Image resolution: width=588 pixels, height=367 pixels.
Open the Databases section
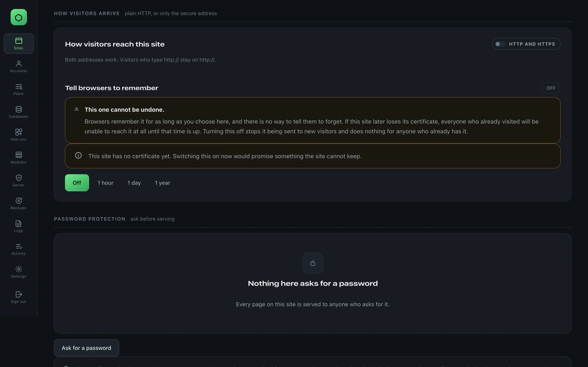[x=19, y=112]
